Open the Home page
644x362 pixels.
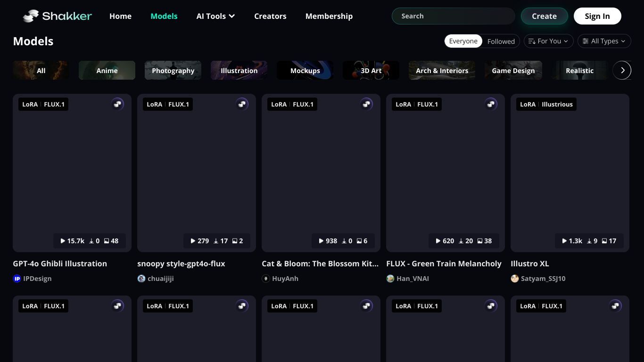120,16
